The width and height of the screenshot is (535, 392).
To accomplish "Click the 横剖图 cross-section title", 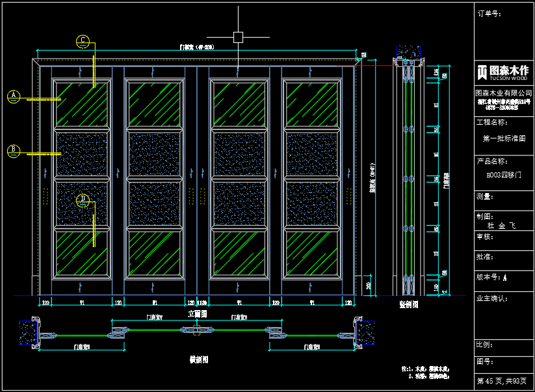I will (198, 358).
